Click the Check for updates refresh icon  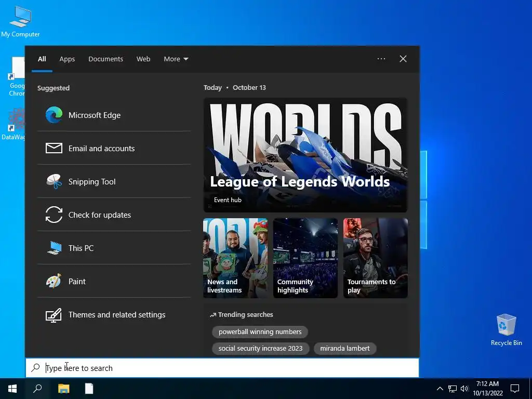[54, 215]
